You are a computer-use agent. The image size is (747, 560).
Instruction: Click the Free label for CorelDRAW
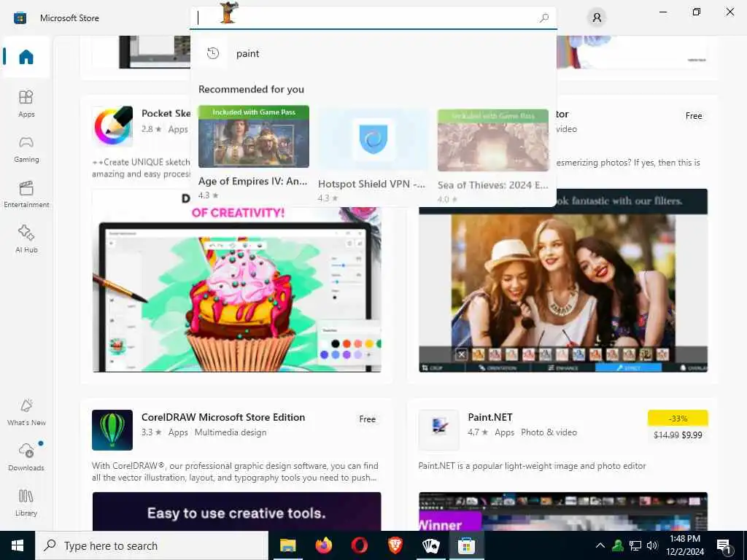(368, 419)
